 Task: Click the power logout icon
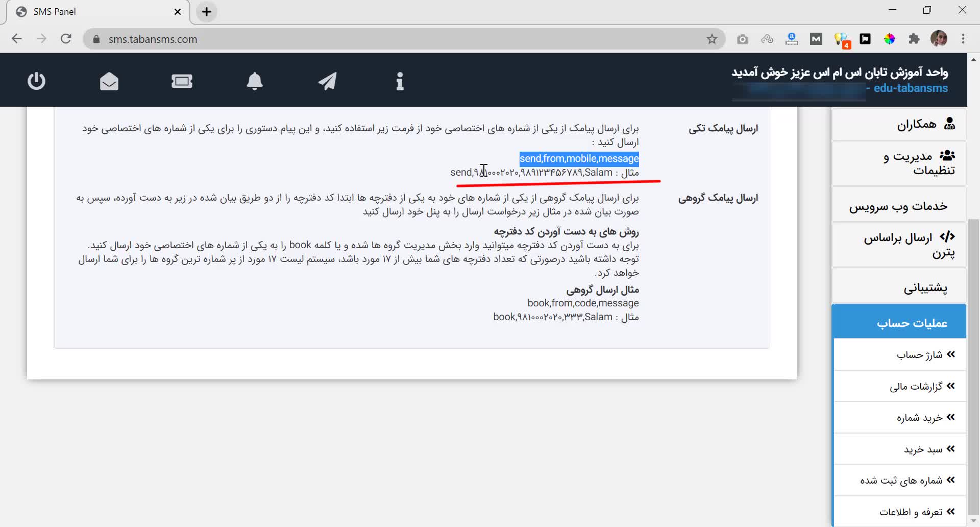tap(36, 81)
